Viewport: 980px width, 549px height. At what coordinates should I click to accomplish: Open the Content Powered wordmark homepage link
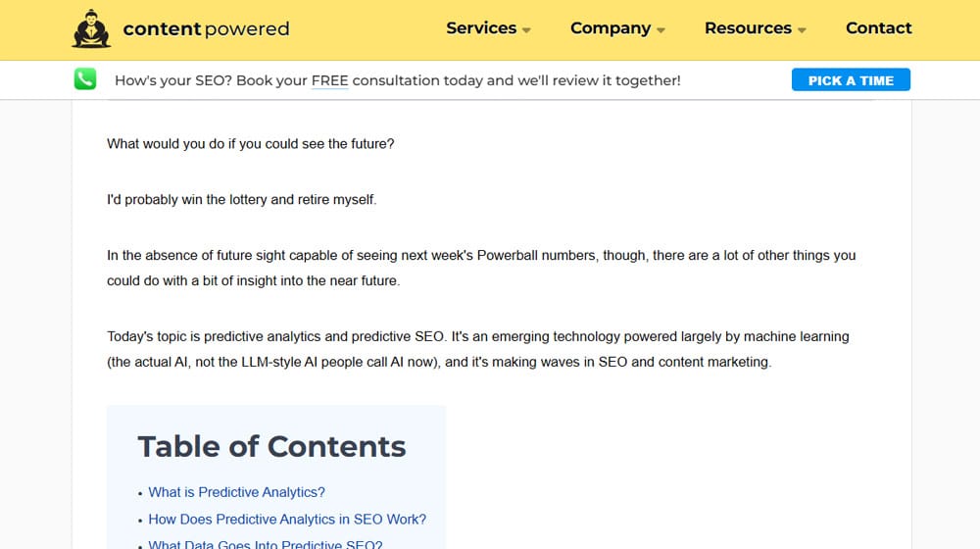pyautogui.click(x=206, y=28)
